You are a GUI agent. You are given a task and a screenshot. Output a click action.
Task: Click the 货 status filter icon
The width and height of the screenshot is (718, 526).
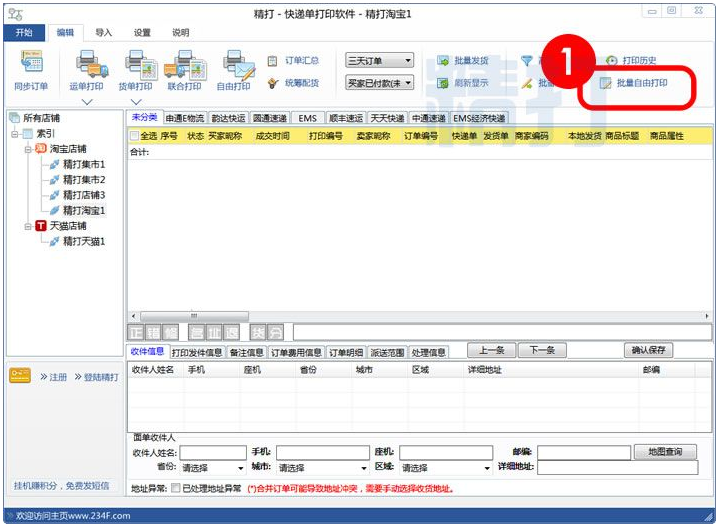coord(258,332)
